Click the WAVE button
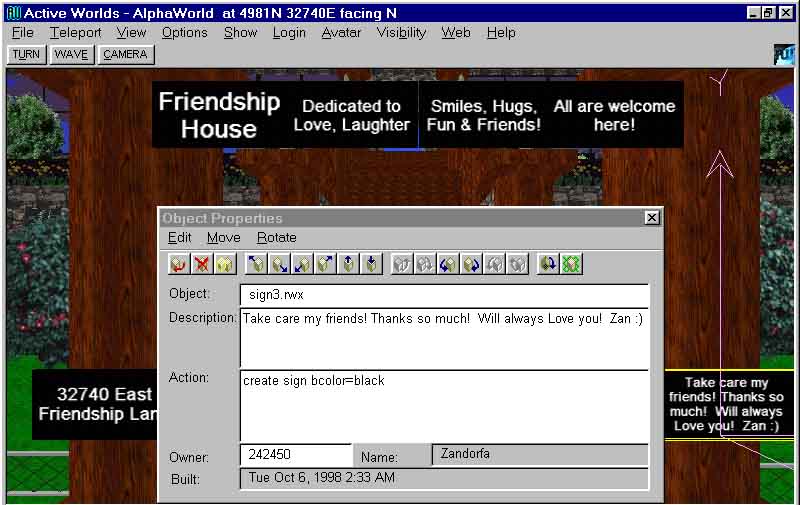The height and width of the screenshot is (505, 800). tap(71, 55)
